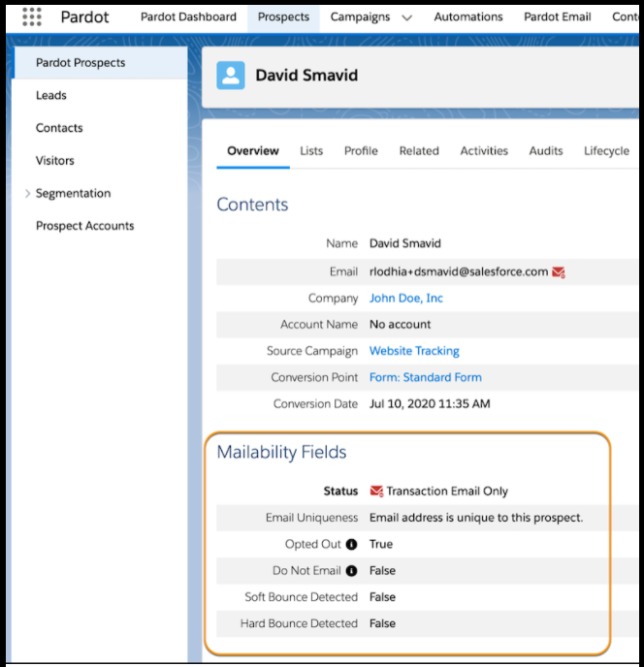Select Leads in the sidebar

pyautogui.click(x=51, y=96)
